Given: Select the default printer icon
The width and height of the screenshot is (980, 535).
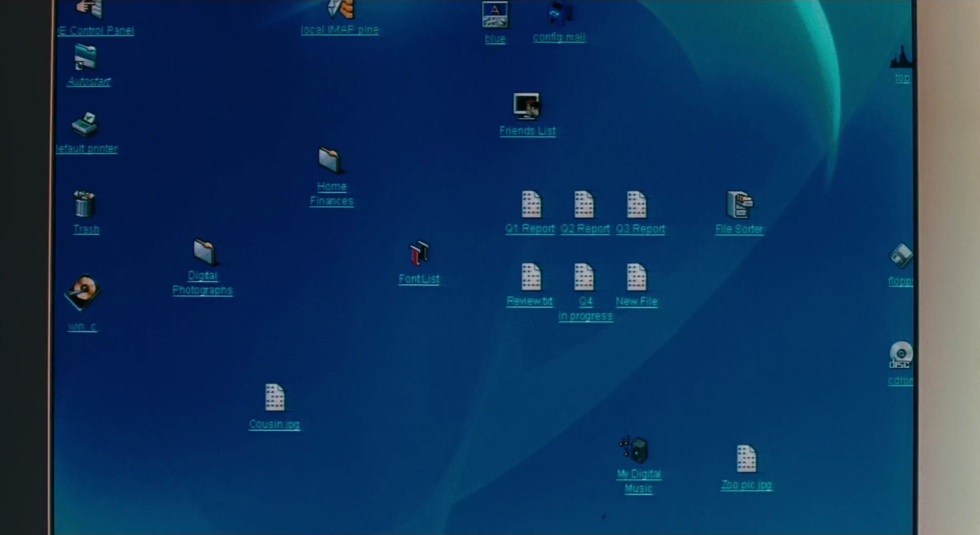Looking at the screenshot, I should [x=85, y=124].
